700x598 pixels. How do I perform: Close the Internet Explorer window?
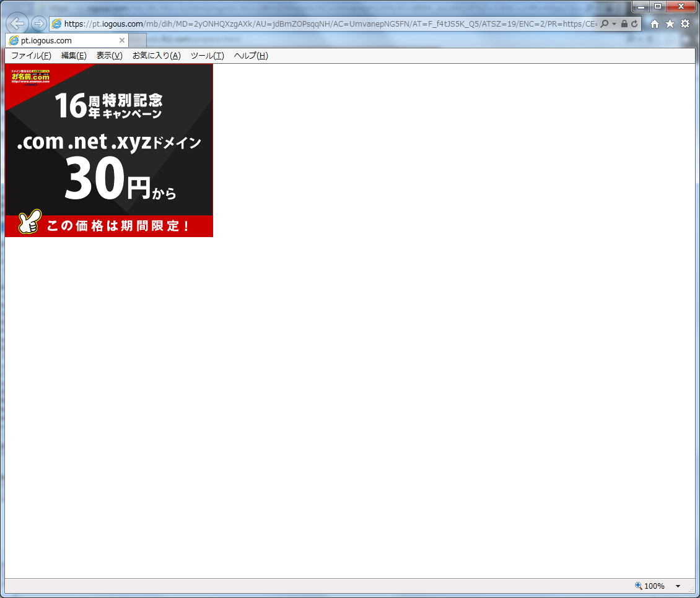coord(681,7)
